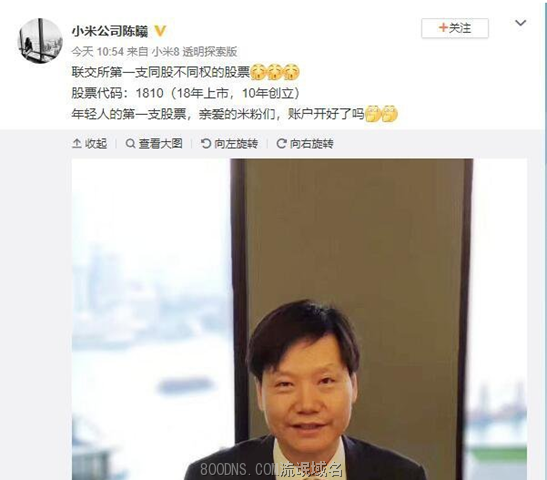Screen dimensions: 547x480
Task: Rotate image right with 向右旋转
Action: click(305, 143)
